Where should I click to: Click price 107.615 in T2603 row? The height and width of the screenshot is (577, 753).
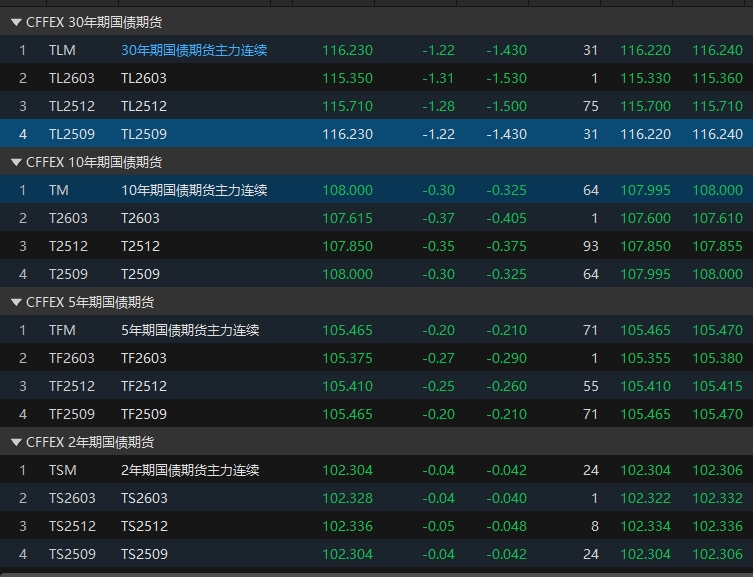coord(347,218)
